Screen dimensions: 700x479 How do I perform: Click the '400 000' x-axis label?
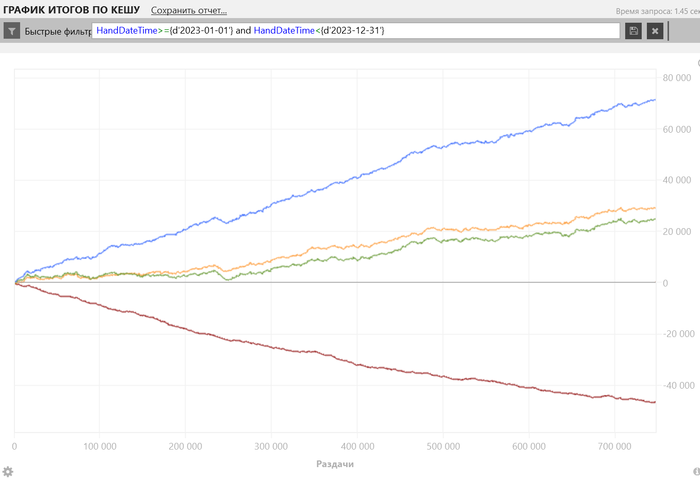click(x=358, y=446)
